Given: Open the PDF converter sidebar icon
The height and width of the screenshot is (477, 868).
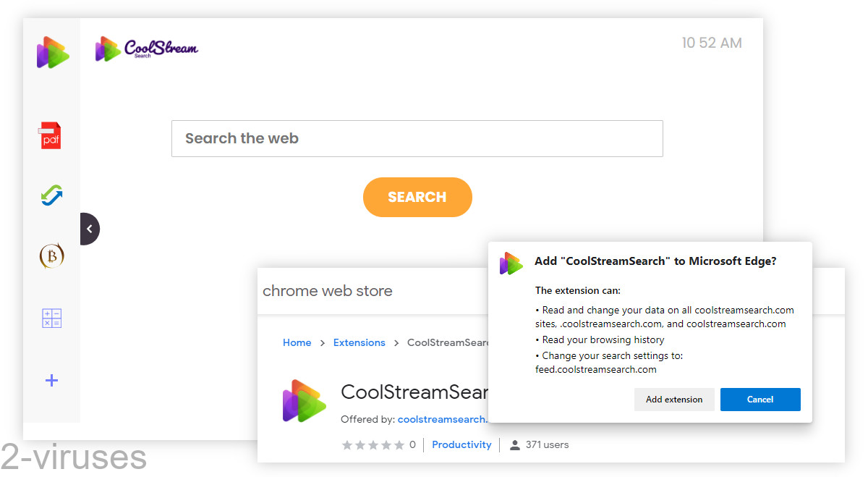Looking at the screenshot, I should (x=50, y=135).
